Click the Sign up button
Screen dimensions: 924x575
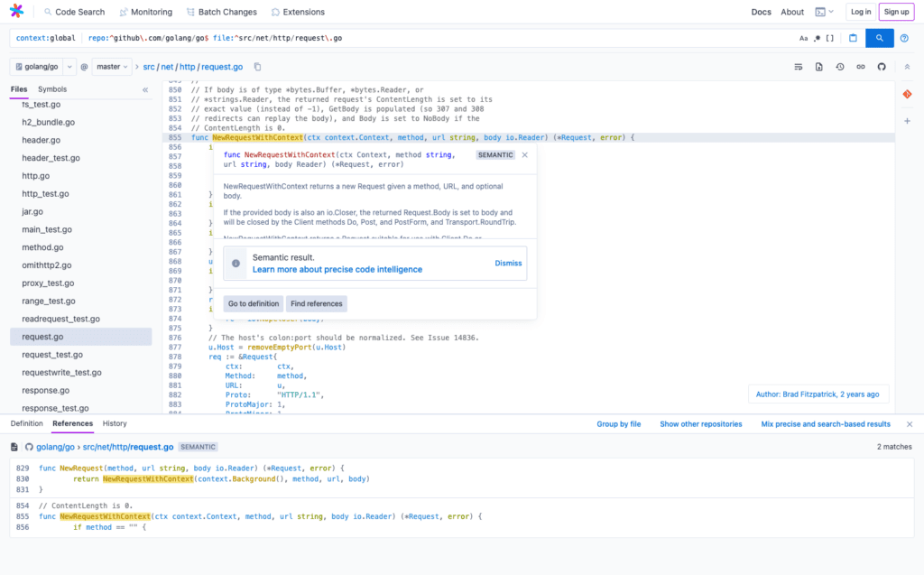coord(896,12)
